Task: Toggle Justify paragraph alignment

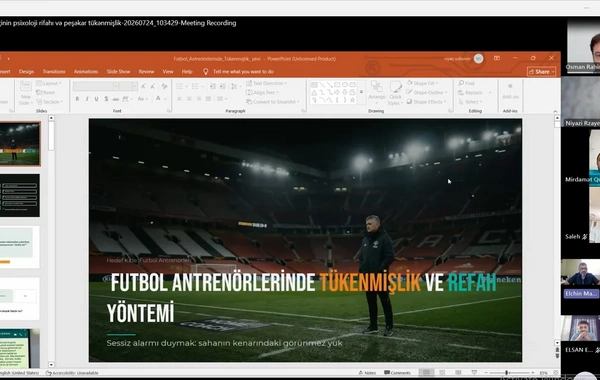Action: (x=208, y=99)
